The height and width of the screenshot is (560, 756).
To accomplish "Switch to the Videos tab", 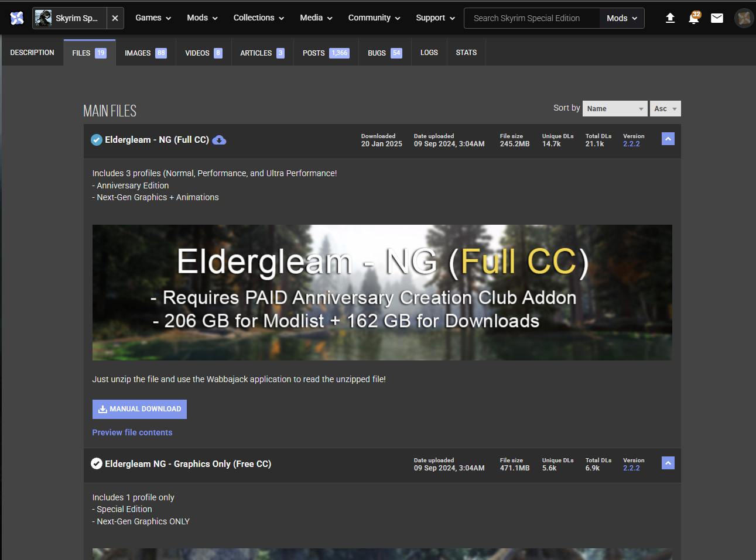I will tap(204, 53).
